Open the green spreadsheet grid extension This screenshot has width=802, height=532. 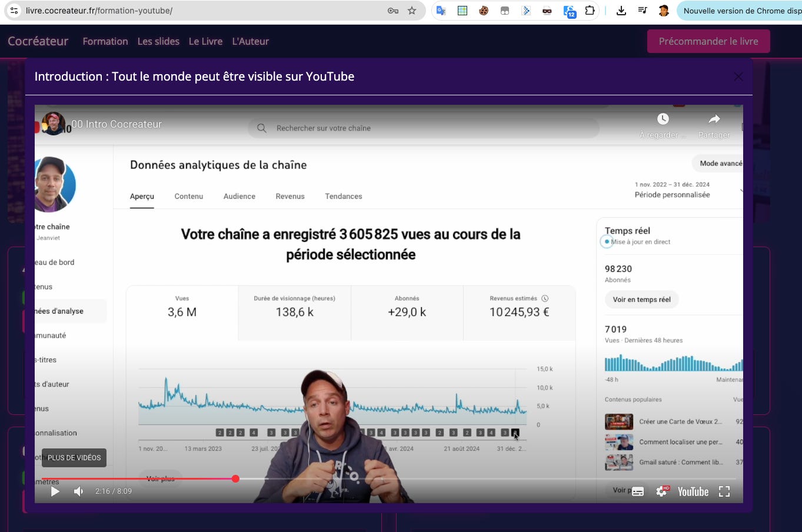(x=462, y=11)
